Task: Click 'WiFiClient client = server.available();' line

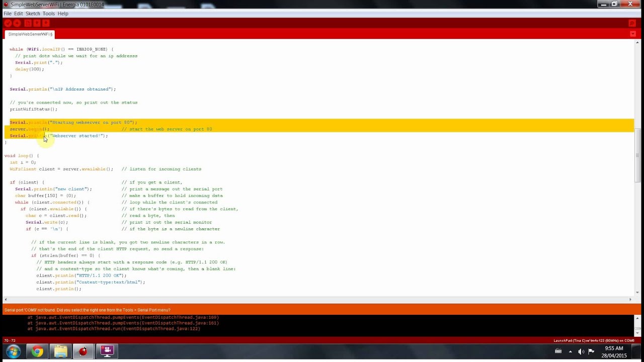Action: click(61, 169)
